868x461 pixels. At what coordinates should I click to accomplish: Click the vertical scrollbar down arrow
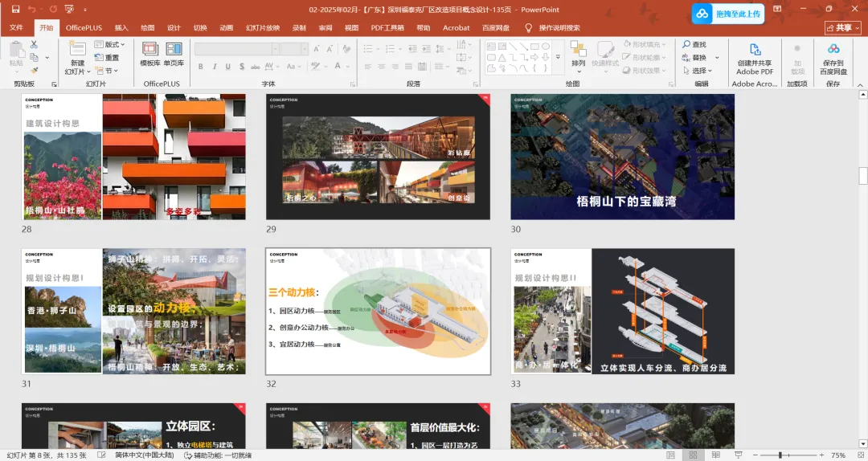862,443
